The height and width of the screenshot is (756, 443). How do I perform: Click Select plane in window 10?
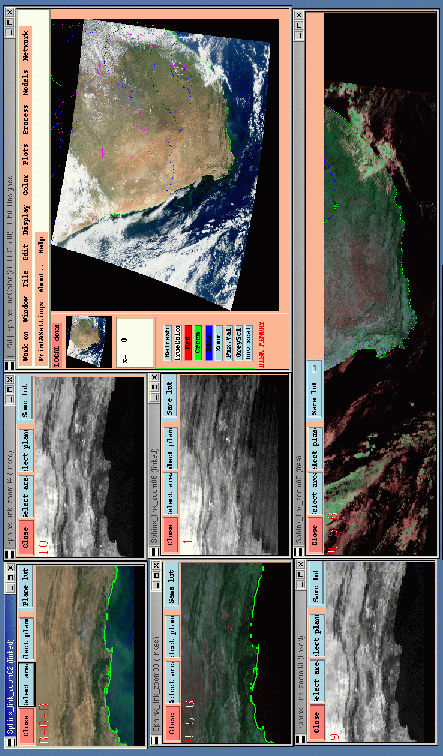27,451
